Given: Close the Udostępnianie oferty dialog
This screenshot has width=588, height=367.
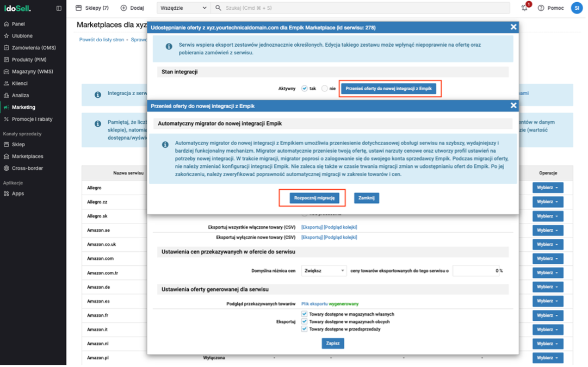Looking at the screenshot, I should (x=513, y=27).
